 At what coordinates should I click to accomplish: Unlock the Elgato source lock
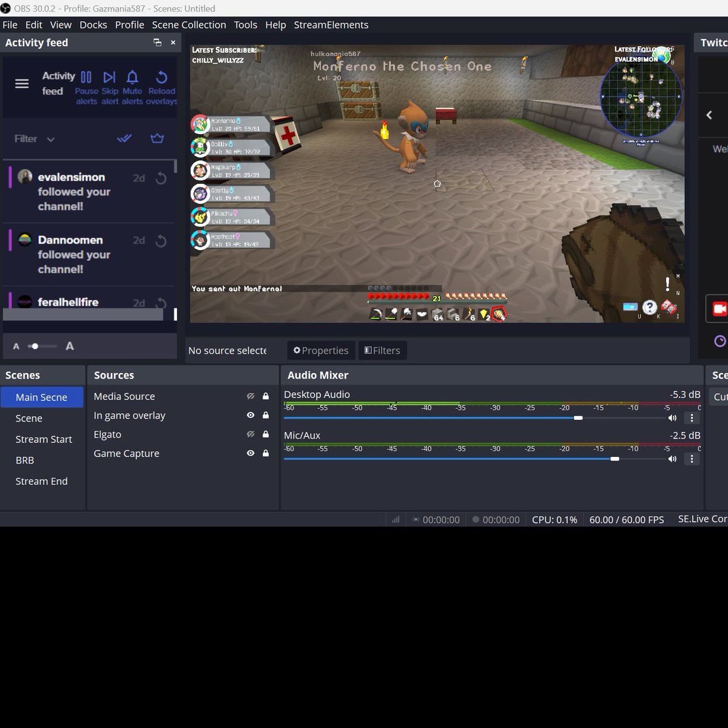coord(266,434)
